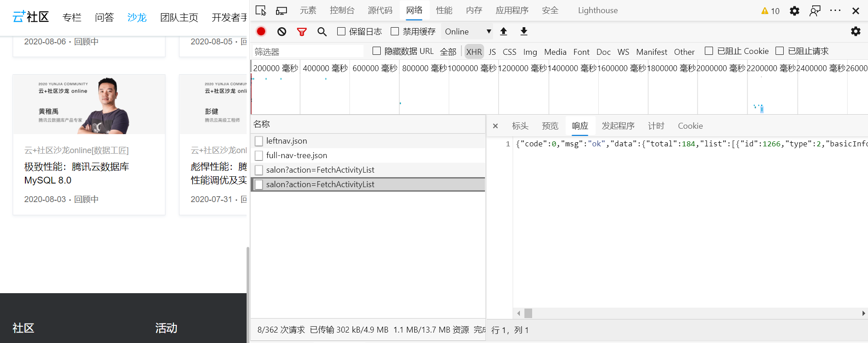This screenshot has width=868, height=343.
Task: Enable the 保留日志 checkbox
Action: (341, 31)
